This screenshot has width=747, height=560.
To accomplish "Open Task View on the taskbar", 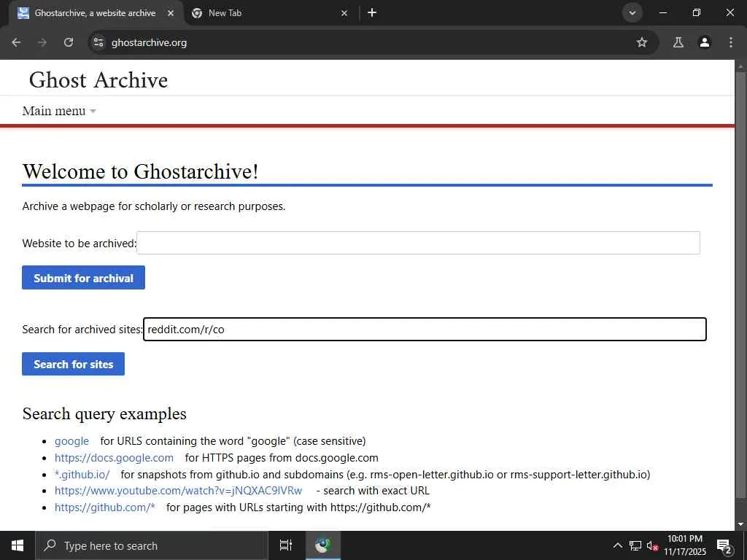I will (x=285, y=545).
